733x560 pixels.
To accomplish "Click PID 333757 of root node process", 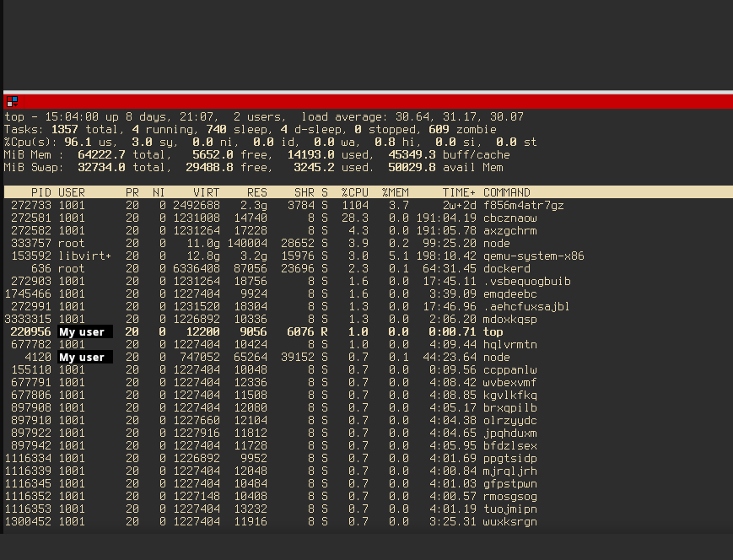I will [31, 243].
